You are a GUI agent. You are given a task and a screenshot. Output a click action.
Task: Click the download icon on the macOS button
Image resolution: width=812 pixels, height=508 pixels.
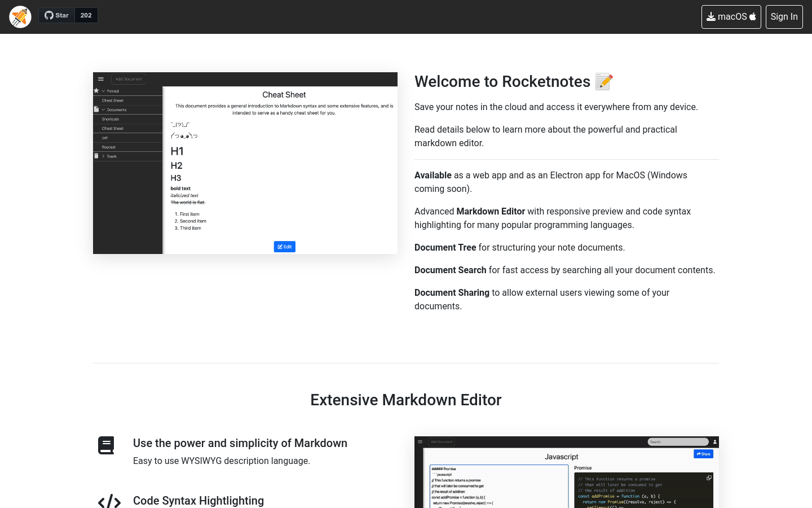tap(712, 16)
